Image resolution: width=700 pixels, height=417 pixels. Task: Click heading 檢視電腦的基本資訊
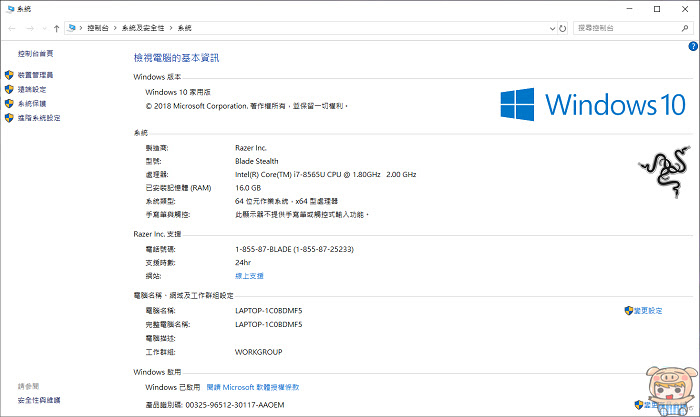pos(176,58)
